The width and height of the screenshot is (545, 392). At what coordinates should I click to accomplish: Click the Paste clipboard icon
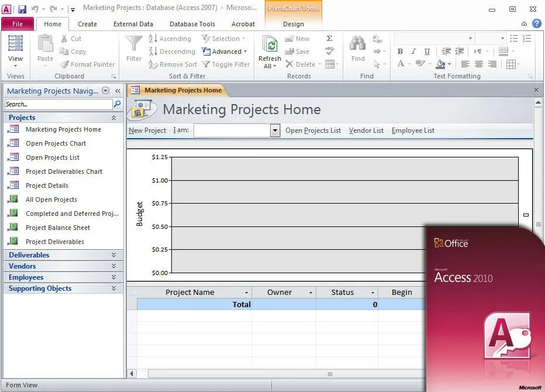click(x=45, y=43)
